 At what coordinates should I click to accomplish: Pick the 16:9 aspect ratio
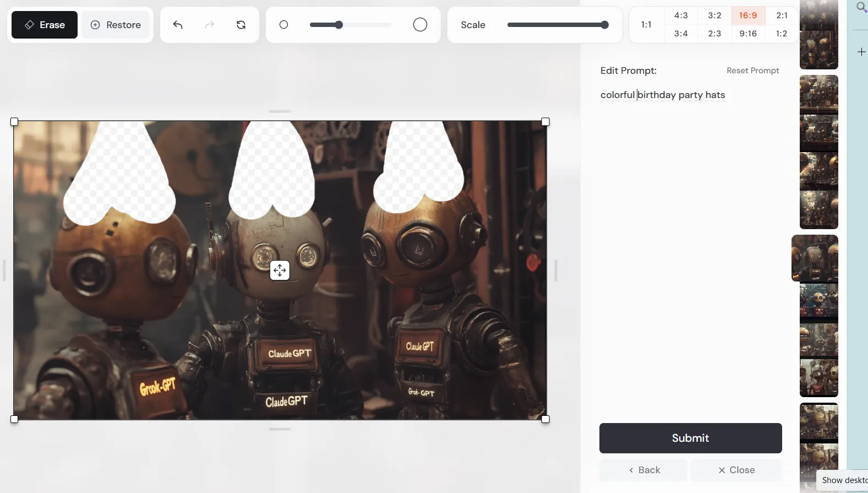748,15
